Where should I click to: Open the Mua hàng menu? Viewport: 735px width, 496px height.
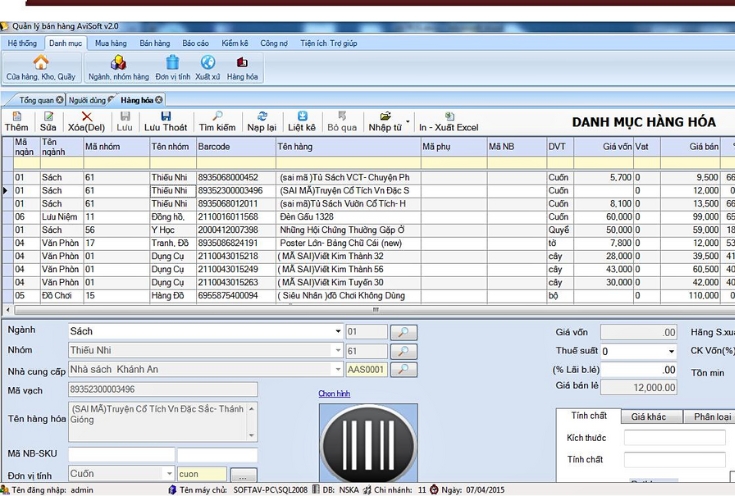[111, 43]
